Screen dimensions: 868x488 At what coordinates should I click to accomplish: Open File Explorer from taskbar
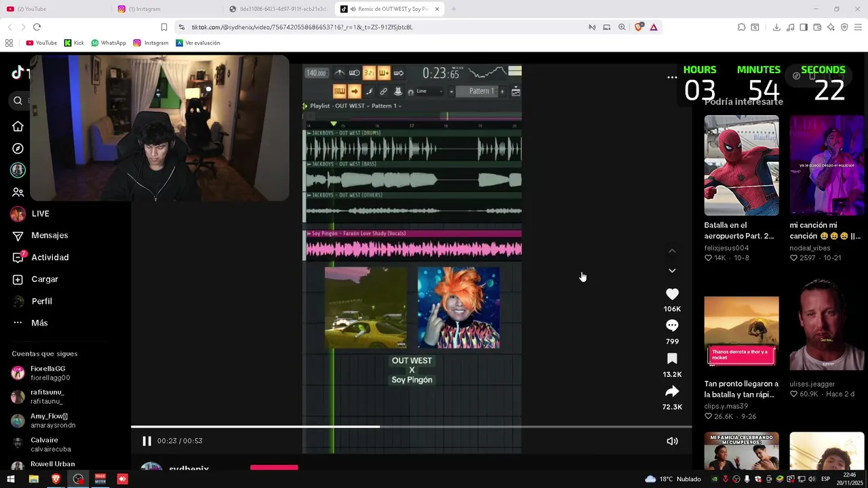[33, 479]
